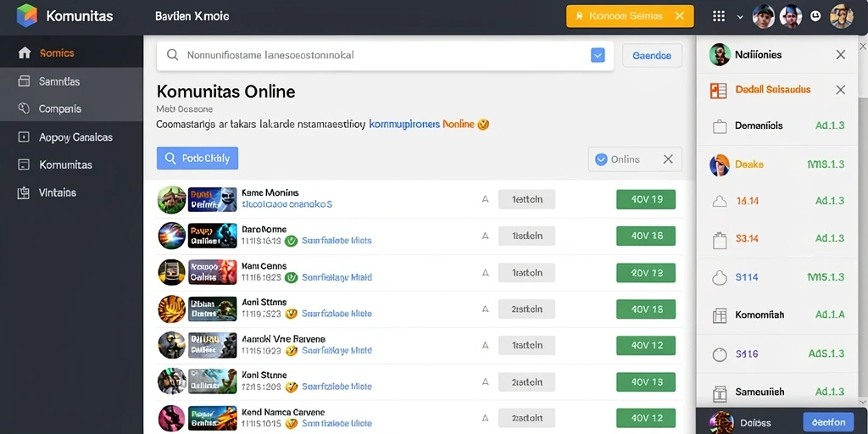The height and width of the screenshot is (434, 868).
Task: Open the Vintains sidebar item
Action: [71, 192]
